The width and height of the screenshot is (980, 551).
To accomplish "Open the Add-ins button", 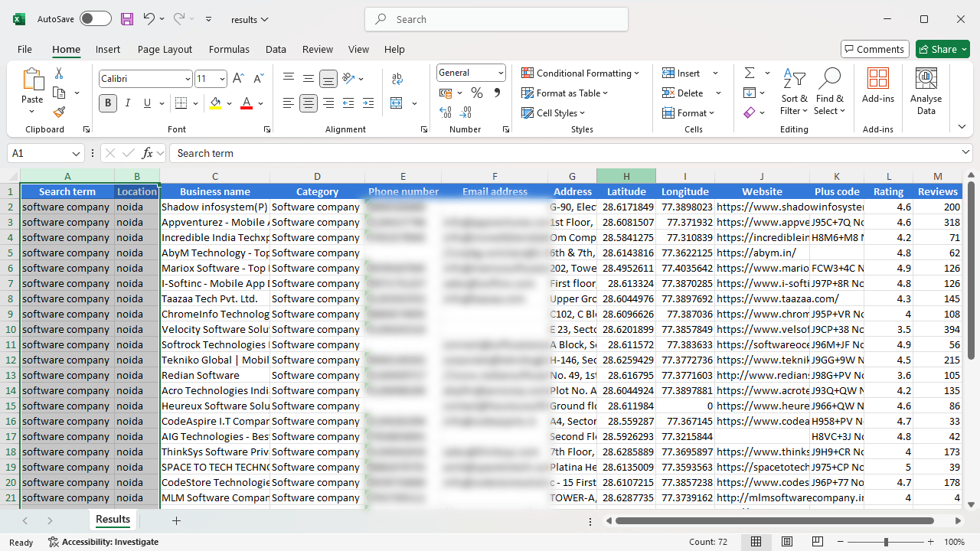I will click(878, 86).
